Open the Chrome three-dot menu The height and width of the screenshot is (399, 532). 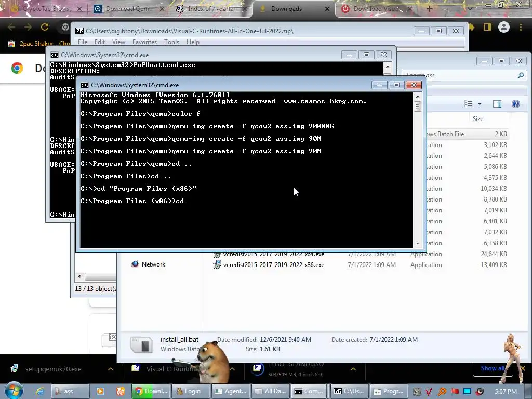(521, 27)
